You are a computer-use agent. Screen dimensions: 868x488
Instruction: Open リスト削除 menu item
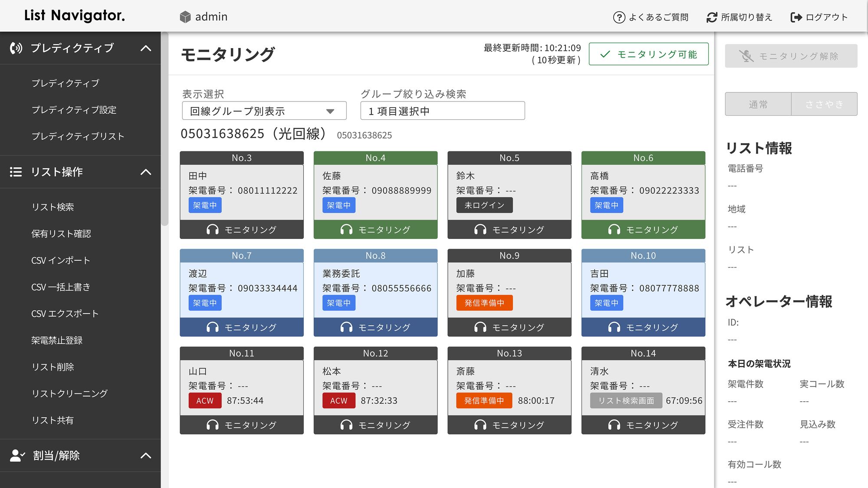(x=53, y=367)
